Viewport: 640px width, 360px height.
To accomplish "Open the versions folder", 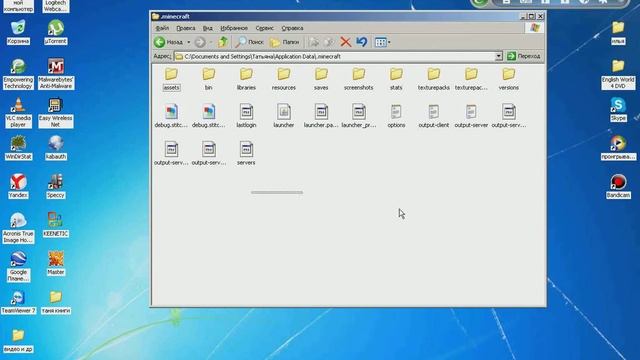I will [x=509, y=79].
